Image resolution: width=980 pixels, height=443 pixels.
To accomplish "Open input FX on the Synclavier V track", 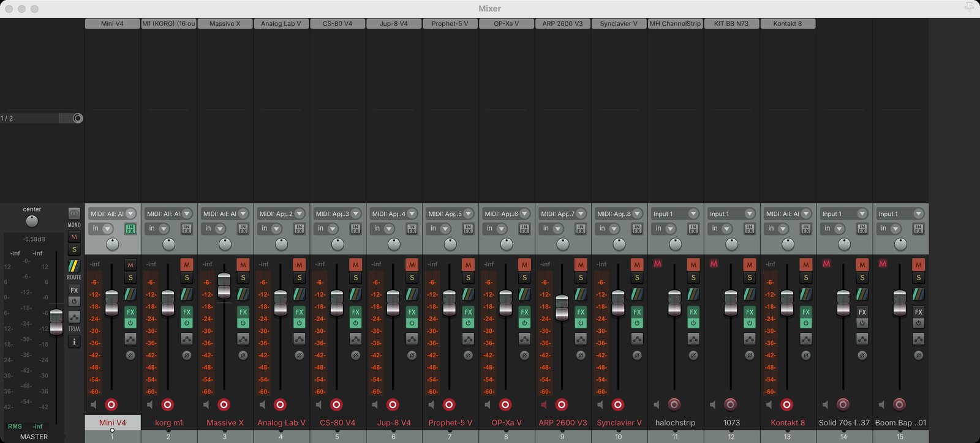I will coord(638,229).
